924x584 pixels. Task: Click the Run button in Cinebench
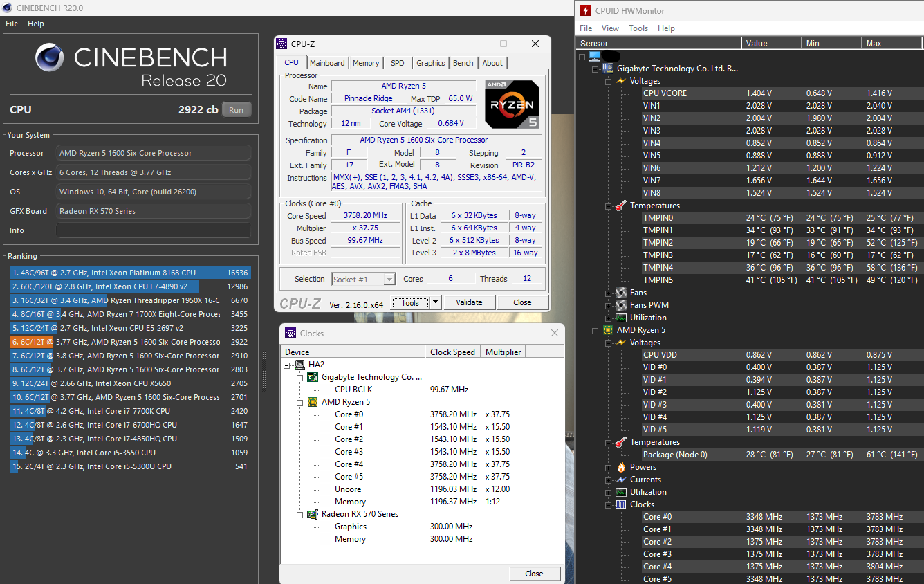coord(237,109)
